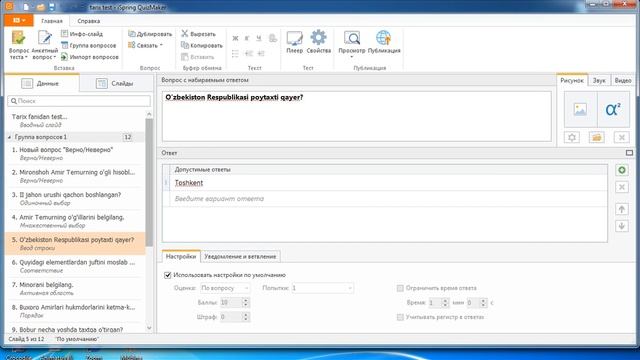This screenshot has height=360, width=640.
Task: Click the decrease indent icon
Action: pyautogui.click(x=248, y=53)
